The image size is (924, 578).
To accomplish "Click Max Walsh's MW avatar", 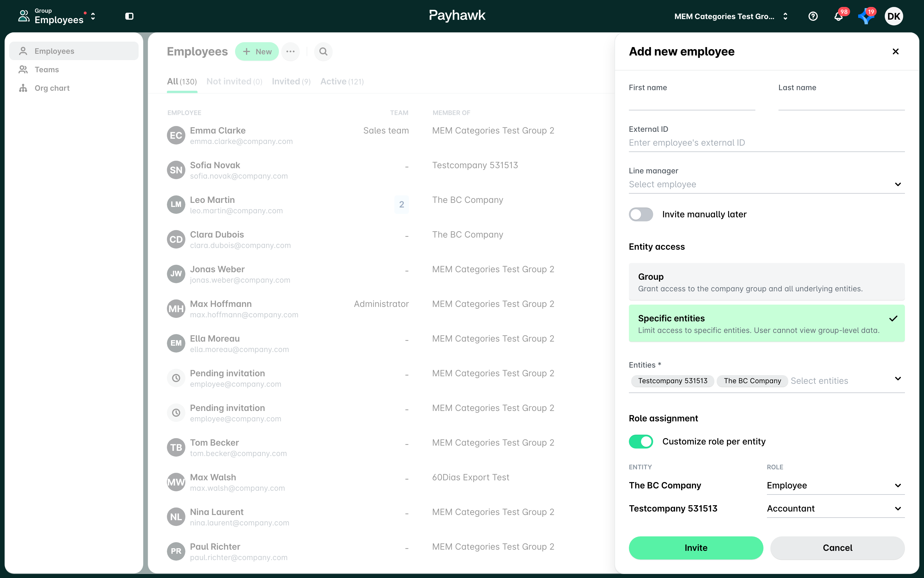I will pyautogui.click(x=176, y=482).
